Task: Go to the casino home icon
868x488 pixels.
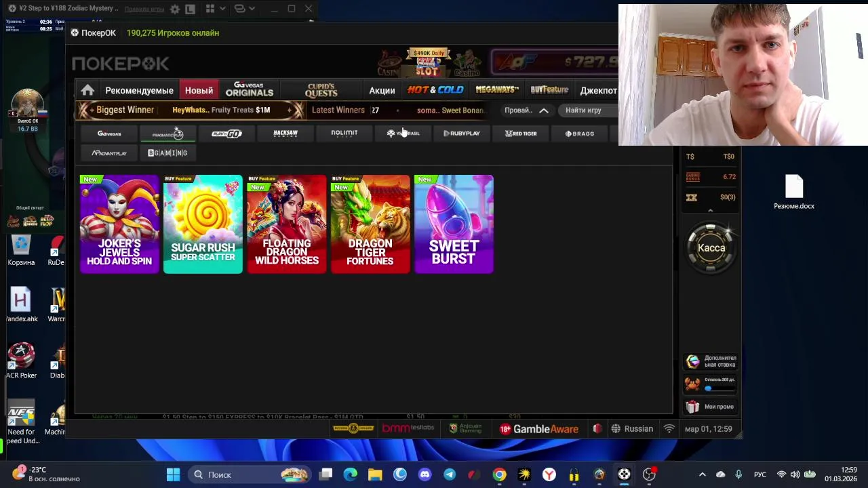Action: point(87,90)
